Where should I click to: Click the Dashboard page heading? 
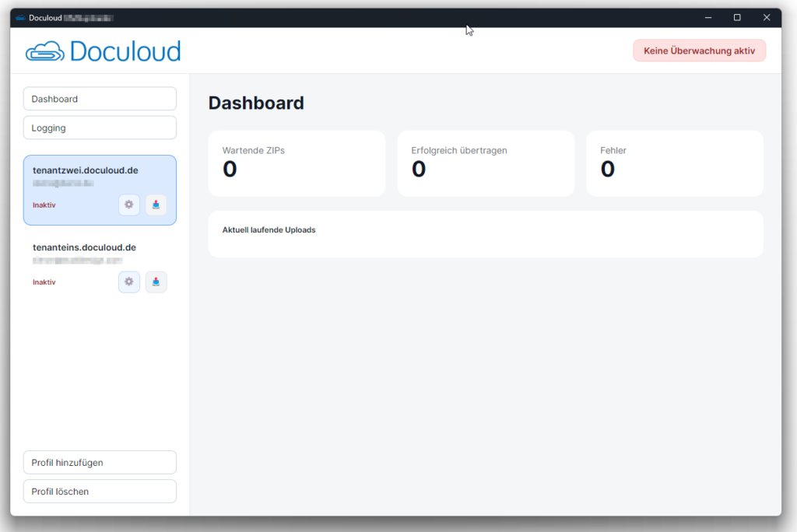point(256,103)
